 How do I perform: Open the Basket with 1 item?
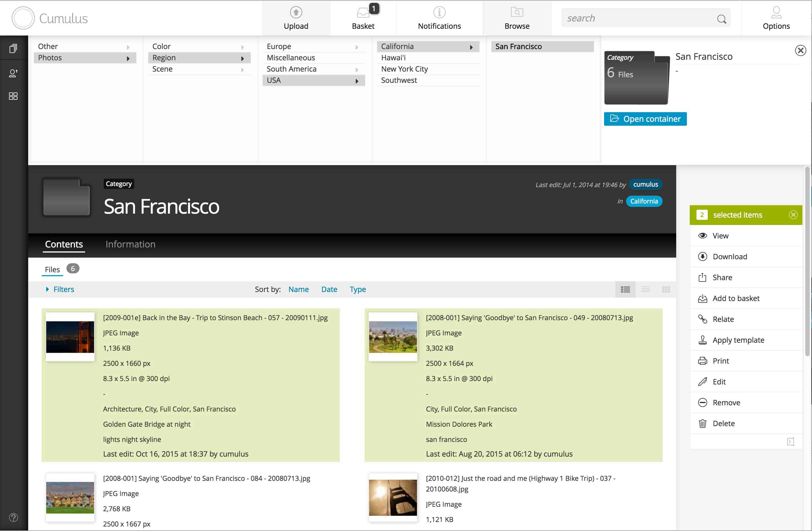coord(363,18)
